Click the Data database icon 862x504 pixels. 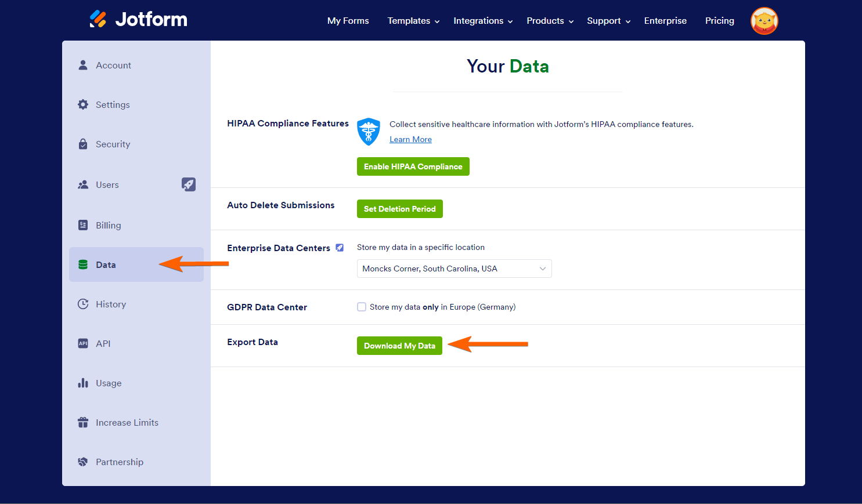(83, 264)
